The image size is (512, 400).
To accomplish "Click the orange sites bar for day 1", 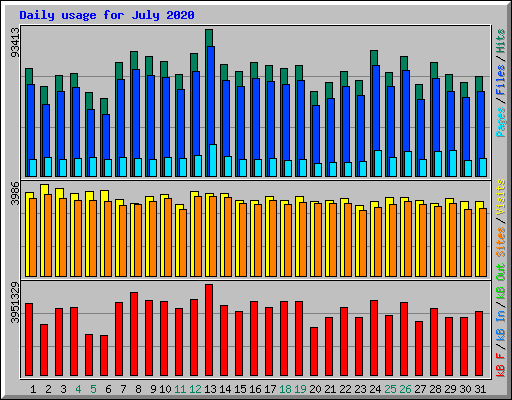I will (33, 237).
